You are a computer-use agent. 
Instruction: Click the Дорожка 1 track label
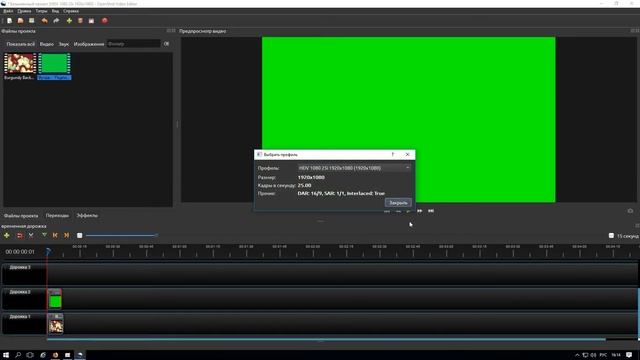point(20,316)
